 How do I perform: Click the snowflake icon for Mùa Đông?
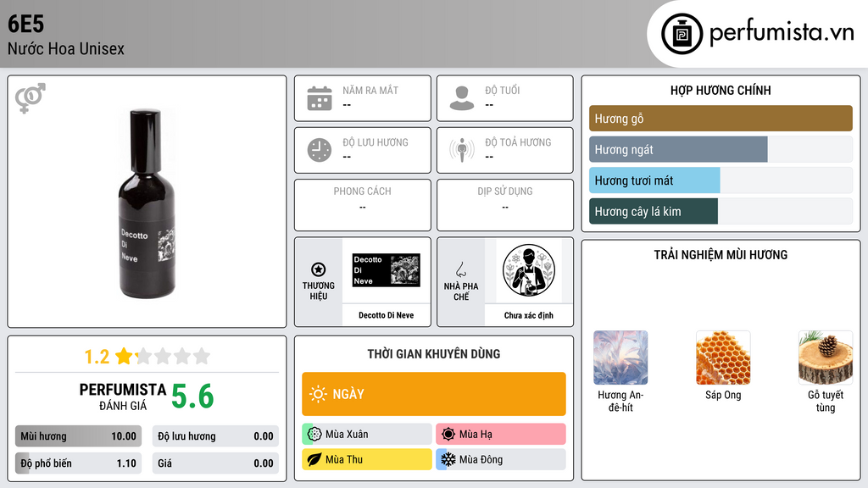448,459
